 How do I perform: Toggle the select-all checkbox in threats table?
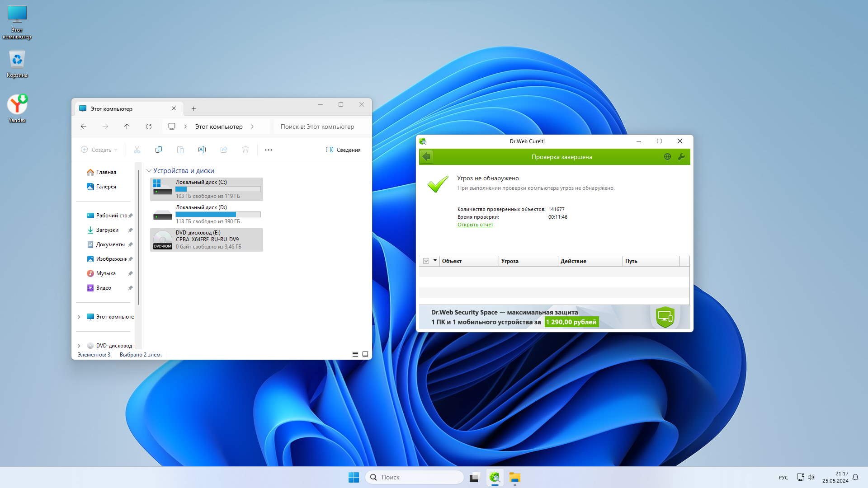click(426, 261)
